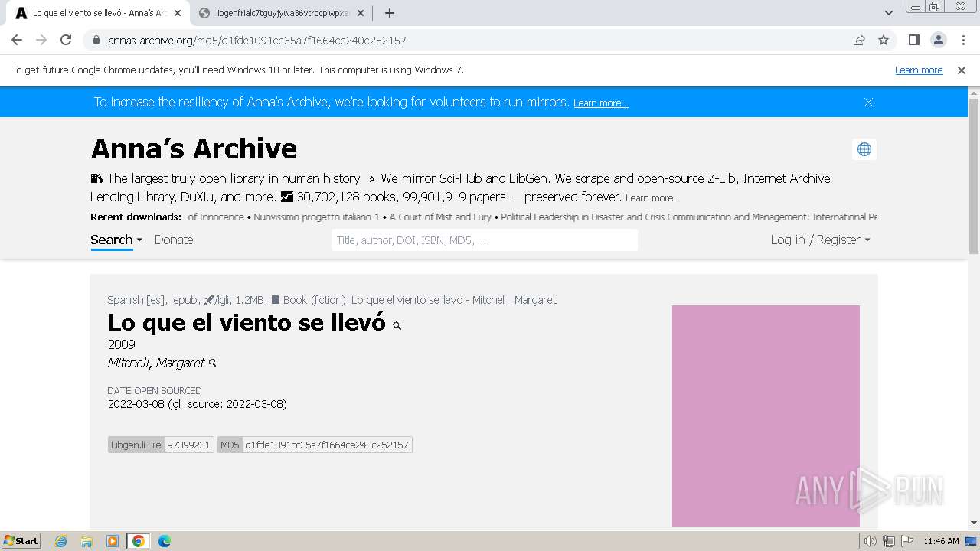Viewport: 980px width, 551px height.
Task: Dismiss the Chrome update notice
Action: click(x=962, y=70)
